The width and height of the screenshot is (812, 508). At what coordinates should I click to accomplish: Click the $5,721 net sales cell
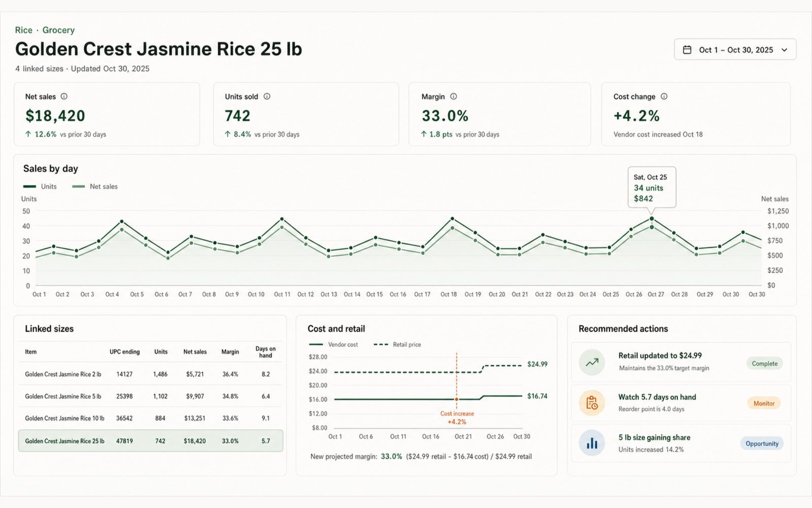tap(195, 374)
